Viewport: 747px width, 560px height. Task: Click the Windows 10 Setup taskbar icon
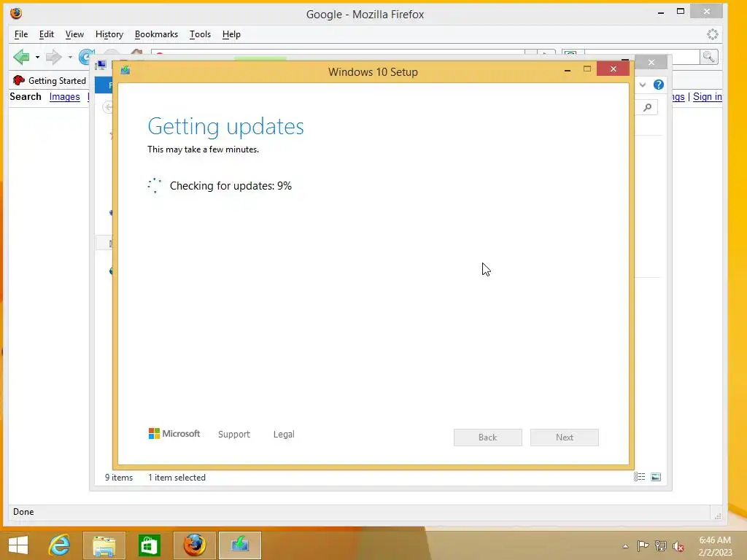coord(239,545)
